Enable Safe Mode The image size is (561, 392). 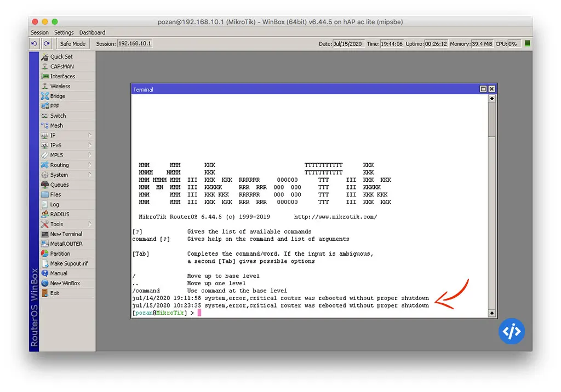point(72,43)
